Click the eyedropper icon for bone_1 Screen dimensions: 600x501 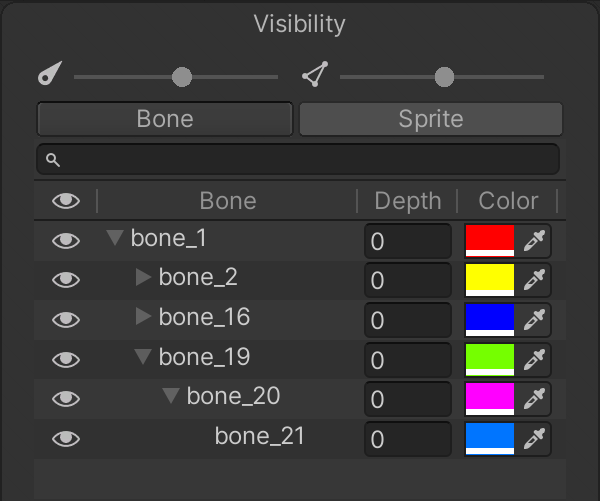(x=536, y=241)
